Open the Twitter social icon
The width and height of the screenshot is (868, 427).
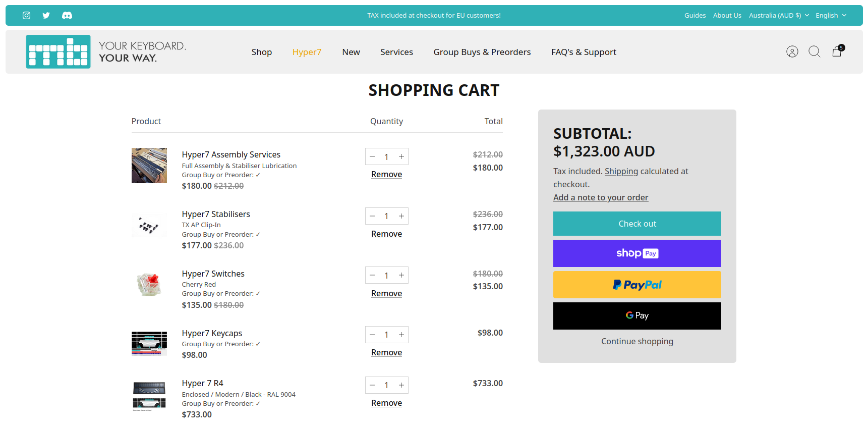tap(46, 16)
